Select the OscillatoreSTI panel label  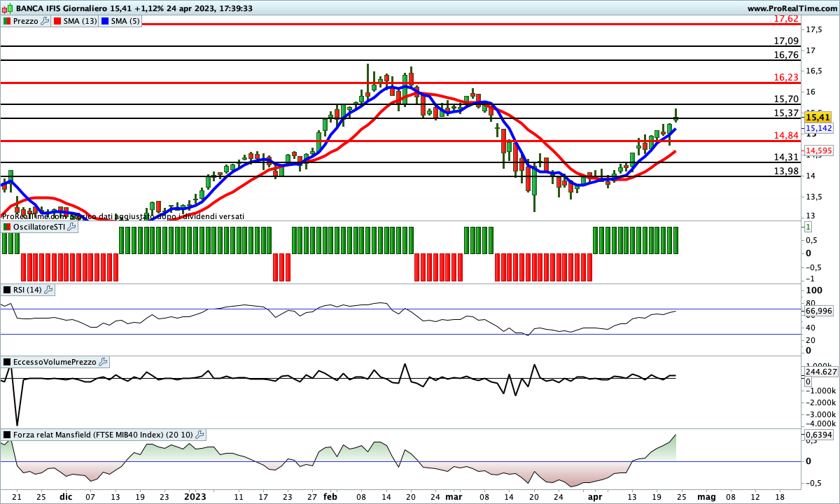(x=39, y=227)
